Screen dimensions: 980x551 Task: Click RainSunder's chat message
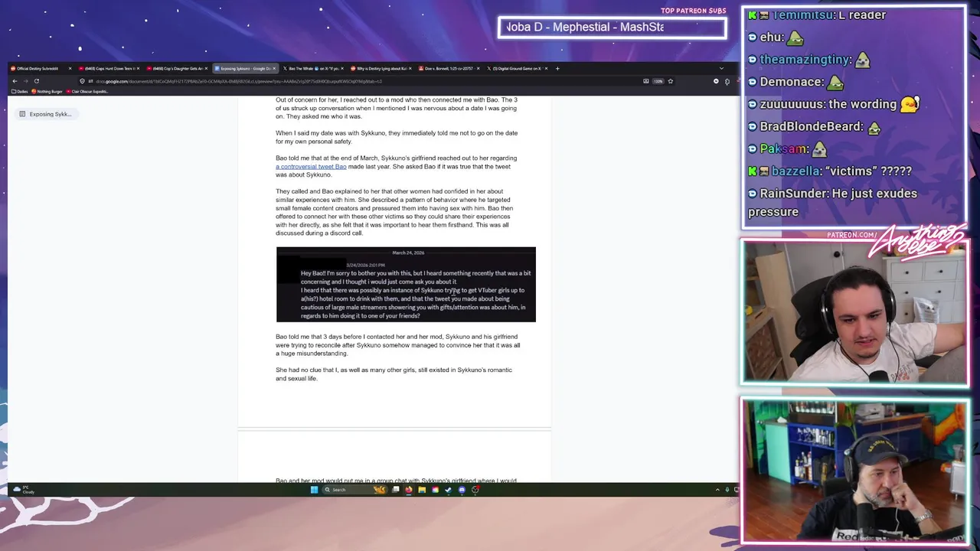(832, 202)
